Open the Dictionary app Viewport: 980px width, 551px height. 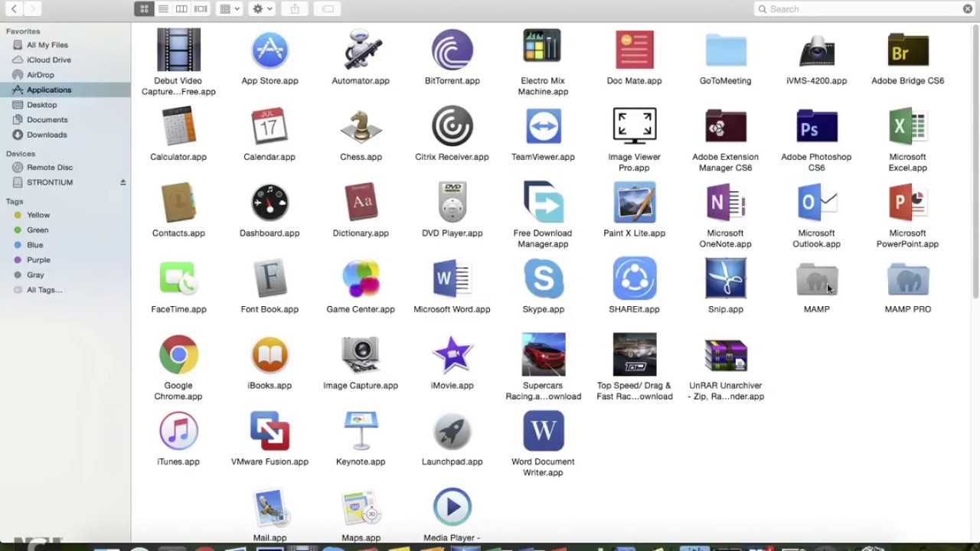361,203
